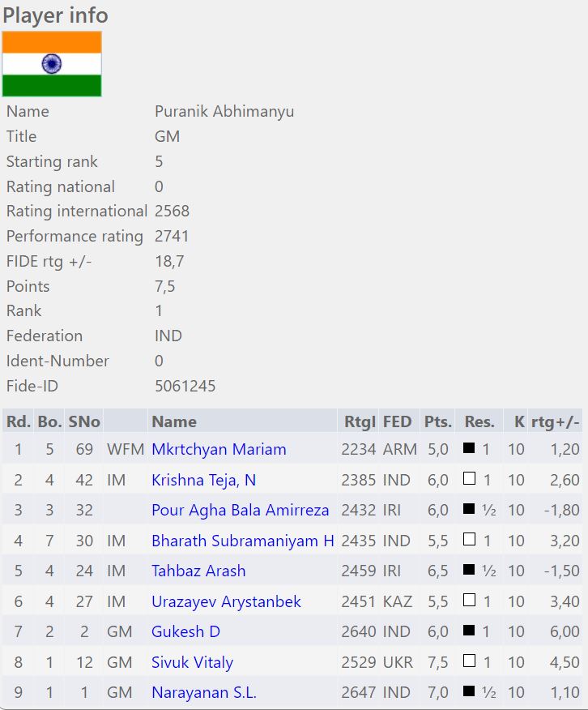Click white piece icon in round 8
The image size is (588, 710).
click(x=469, y=661)
